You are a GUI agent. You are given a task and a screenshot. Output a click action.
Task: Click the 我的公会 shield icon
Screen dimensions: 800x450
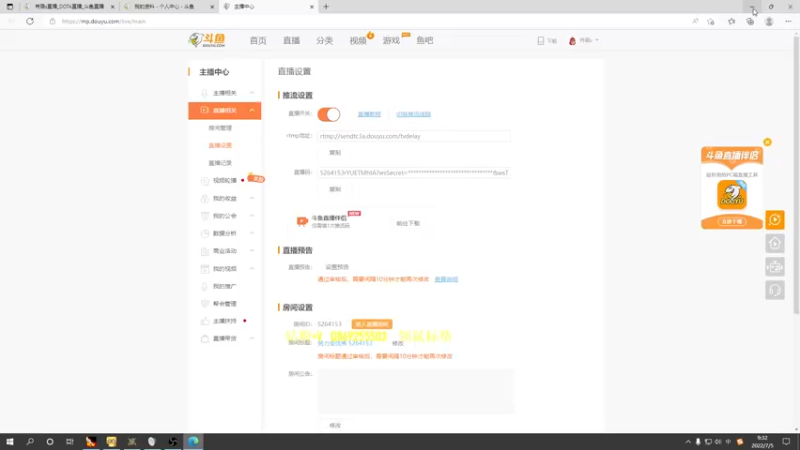click(x=205, y=216)
